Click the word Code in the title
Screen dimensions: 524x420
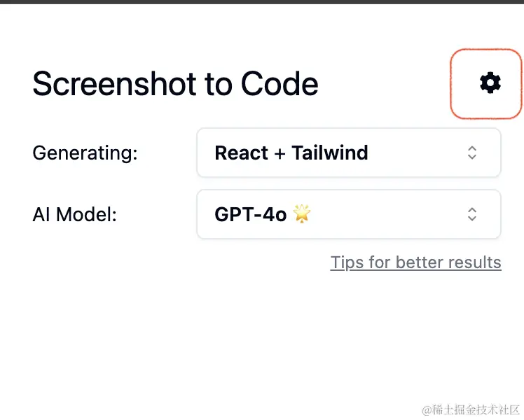280,83
